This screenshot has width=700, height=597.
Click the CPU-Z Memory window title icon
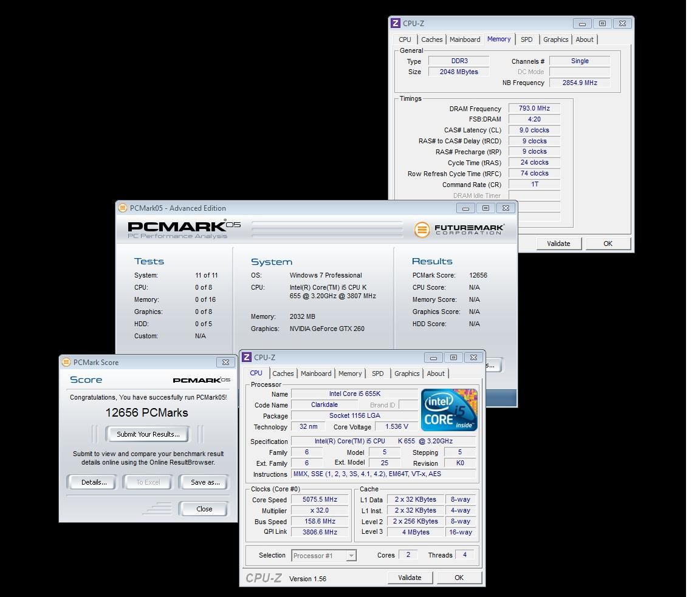tap(396, 23)
